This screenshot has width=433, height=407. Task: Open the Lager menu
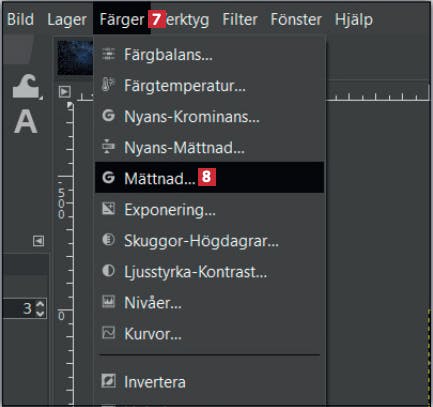[67, 19]
